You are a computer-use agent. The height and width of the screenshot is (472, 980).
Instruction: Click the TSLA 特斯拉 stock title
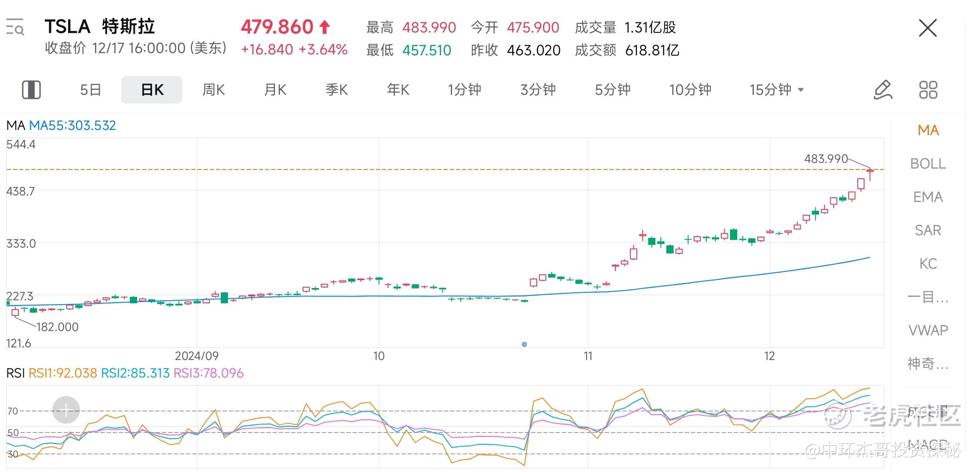pyautogui.click(x=100, y=27)
